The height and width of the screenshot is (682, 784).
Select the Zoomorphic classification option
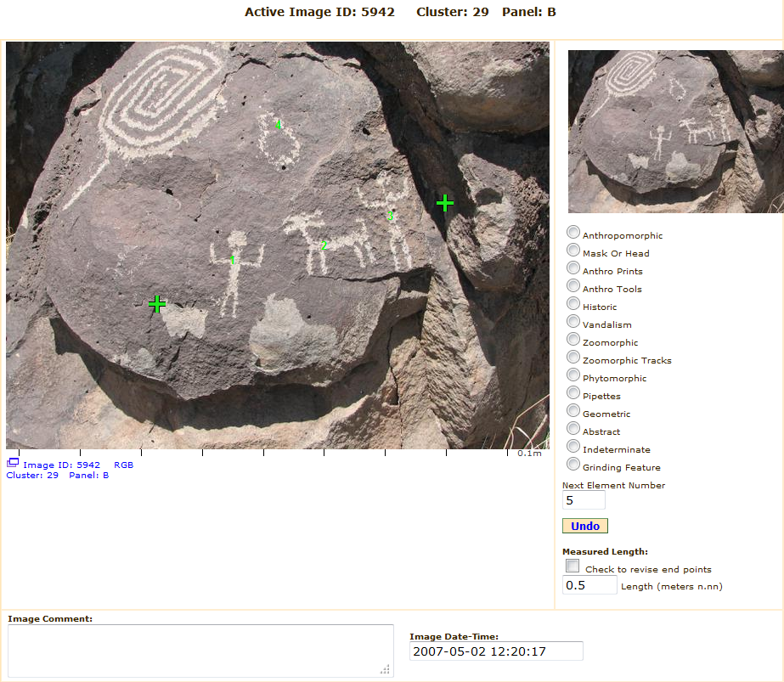[x=574, y=340]
